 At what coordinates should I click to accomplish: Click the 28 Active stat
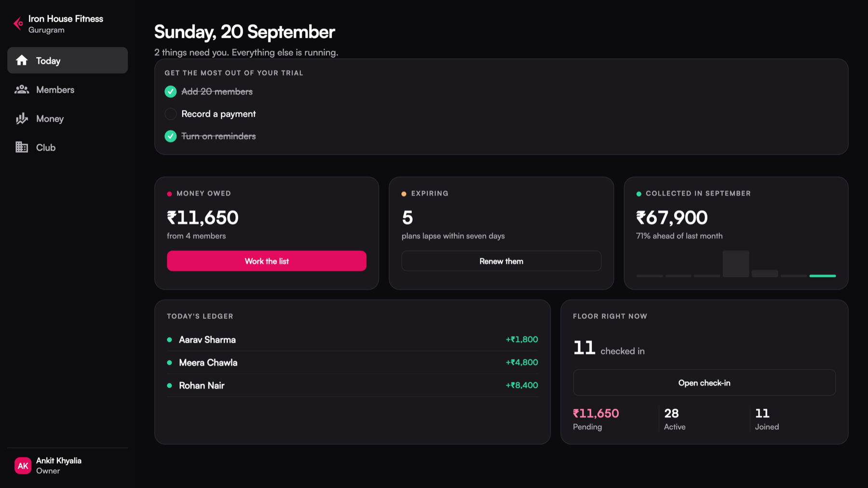pos(675,419)
